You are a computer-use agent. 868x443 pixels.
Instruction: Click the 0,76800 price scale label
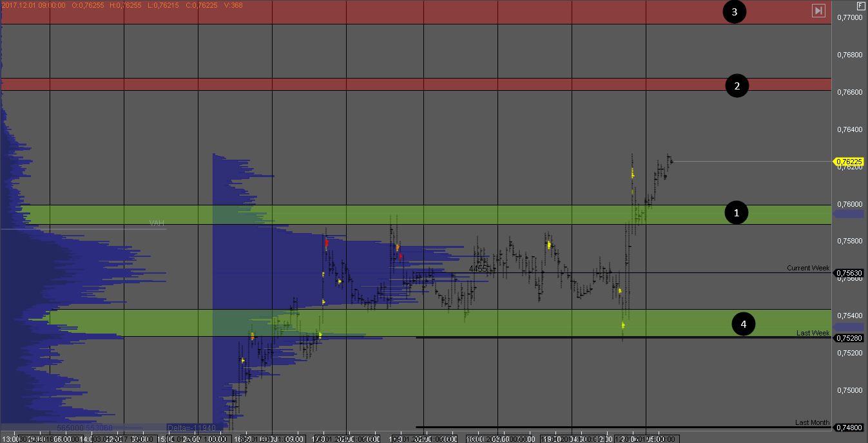(849, 55)
